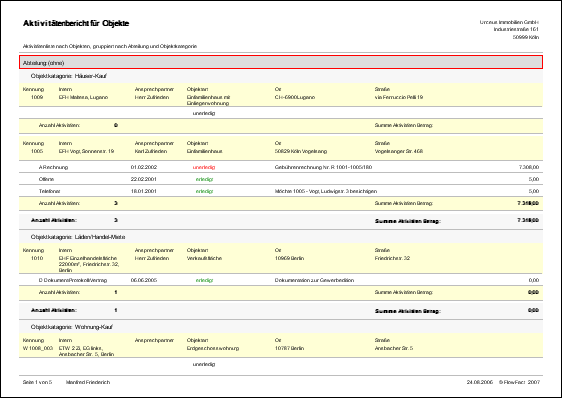Click the Ort value 50829 Köln Vogelsang
This screenshot has height=398, width=562.
tap(301, 151)
